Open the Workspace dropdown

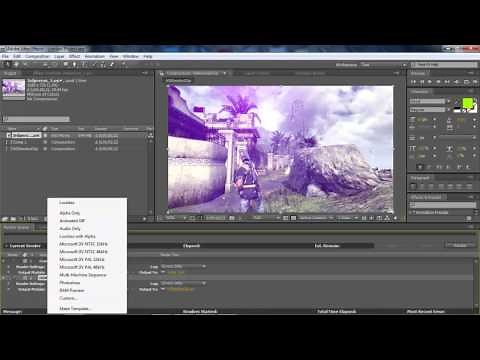tap(384, 65)
